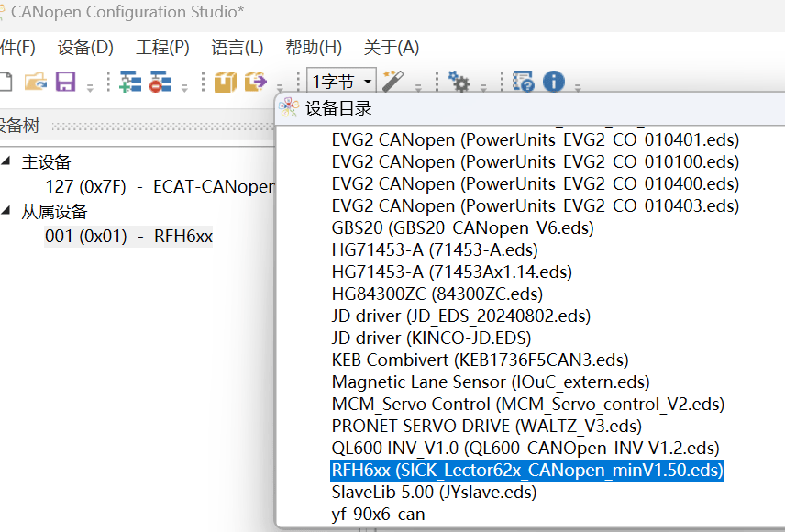The image size is (785, 532).
Task: Click the 从属设备 group label
Action: click(x=54, y=211)
